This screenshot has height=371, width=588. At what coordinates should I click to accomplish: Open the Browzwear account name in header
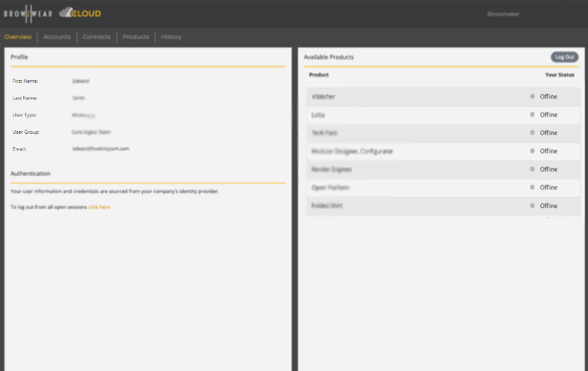click(x=503, y=14)
